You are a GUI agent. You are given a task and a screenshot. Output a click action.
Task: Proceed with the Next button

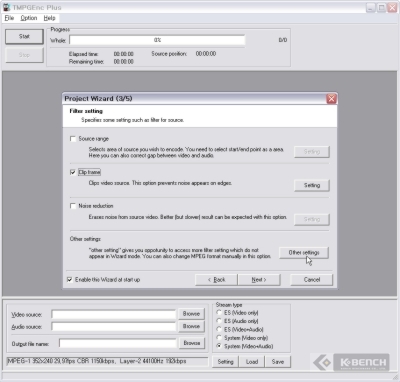pyautogui.click(x=259, y=280)
